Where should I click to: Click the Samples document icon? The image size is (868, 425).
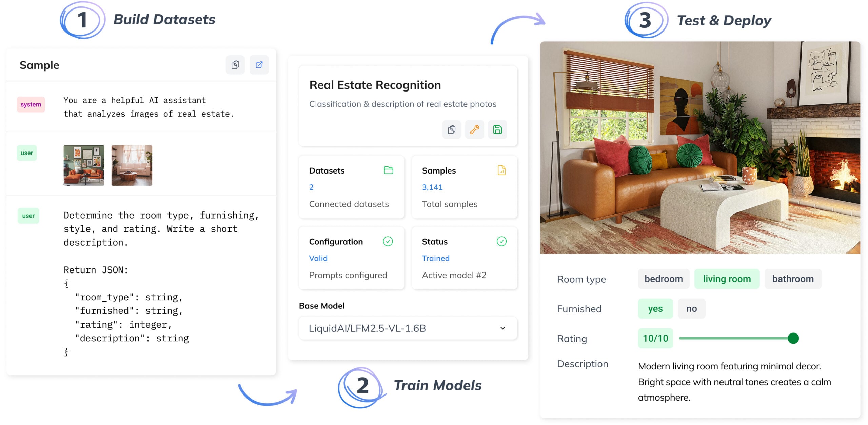(501, 170)
